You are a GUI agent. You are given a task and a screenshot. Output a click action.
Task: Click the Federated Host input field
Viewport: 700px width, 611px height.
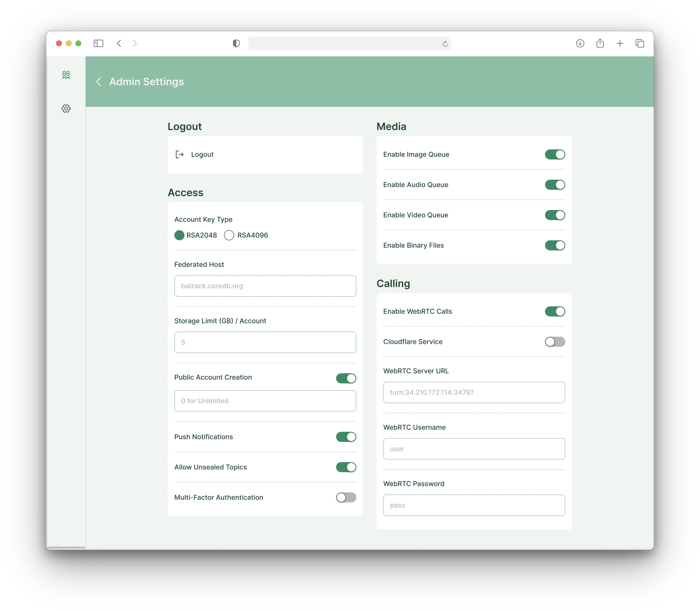[265, 286]
